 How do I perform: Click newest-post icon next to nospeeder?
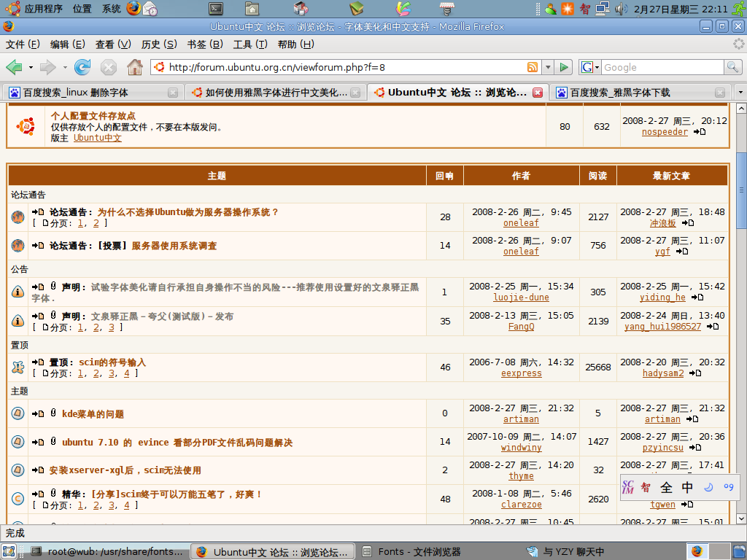click(x=700, y=132)
